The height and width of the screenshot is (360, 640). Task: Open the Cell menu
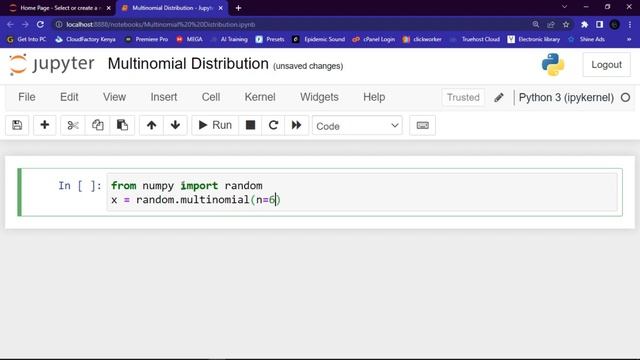211,97
